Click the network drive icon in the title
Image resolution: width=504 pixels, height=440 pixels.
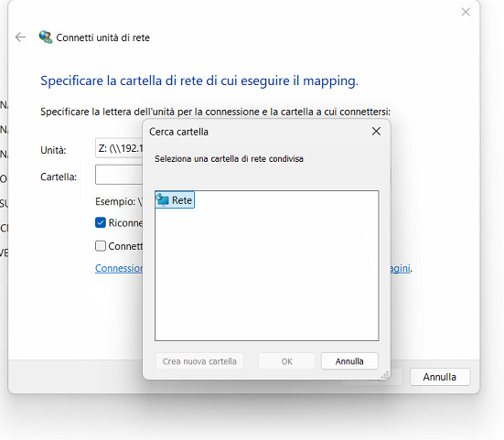click(46, 38)
